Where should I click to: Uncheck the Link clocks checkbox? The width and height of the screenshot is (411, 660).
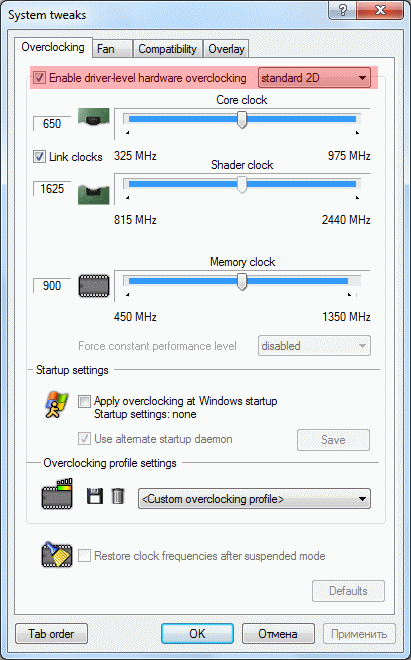(39, 157)
